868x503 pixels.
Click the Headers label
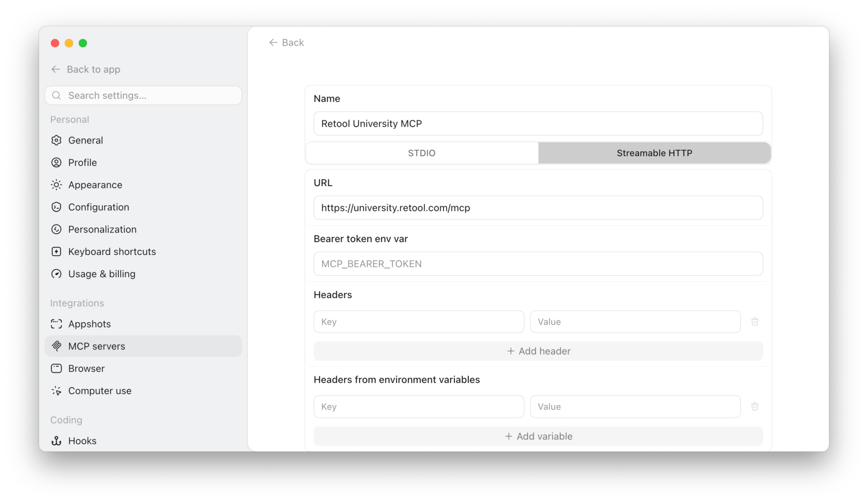pos(333,295)
